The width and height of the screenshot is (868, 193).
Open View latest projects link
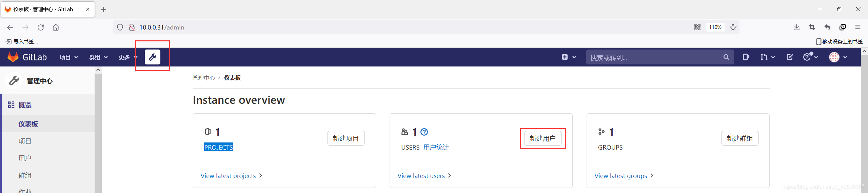point(231,176)
